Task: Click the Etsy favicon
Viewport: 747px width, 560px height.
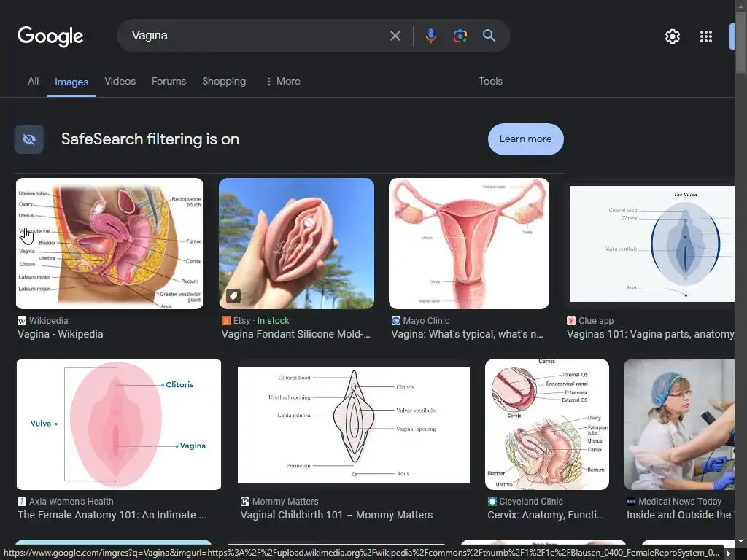Action: pyautogui.click(x=226, y=321)
